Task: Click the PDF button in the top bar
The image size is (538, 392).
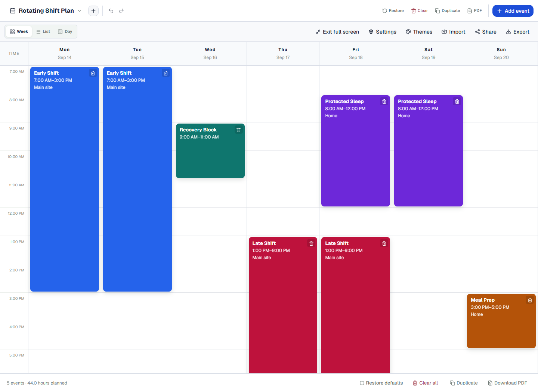Action: point(474,11)
